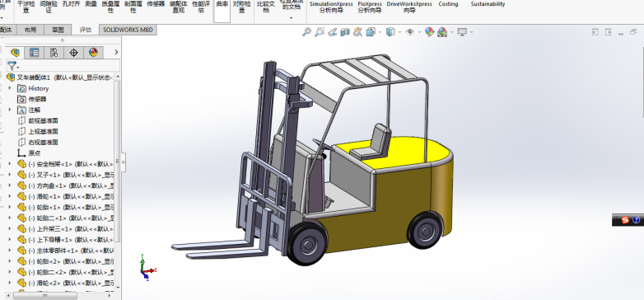The image size is (644, 300).
Task: Select the 叉车装配体1 root assembly node
Action: [61, 77]
